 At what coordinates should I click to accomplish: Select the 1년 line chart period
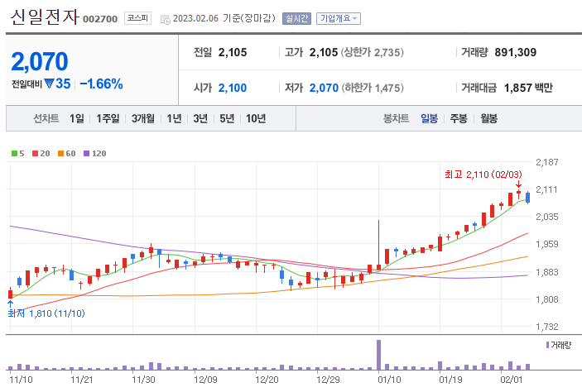click(x=174, y=118)
